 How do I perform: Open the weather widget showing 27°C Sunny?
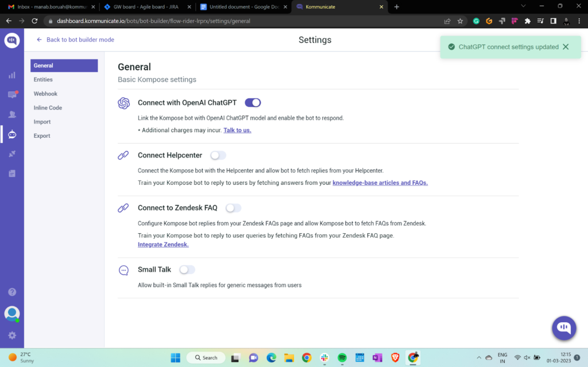point(21,358)
